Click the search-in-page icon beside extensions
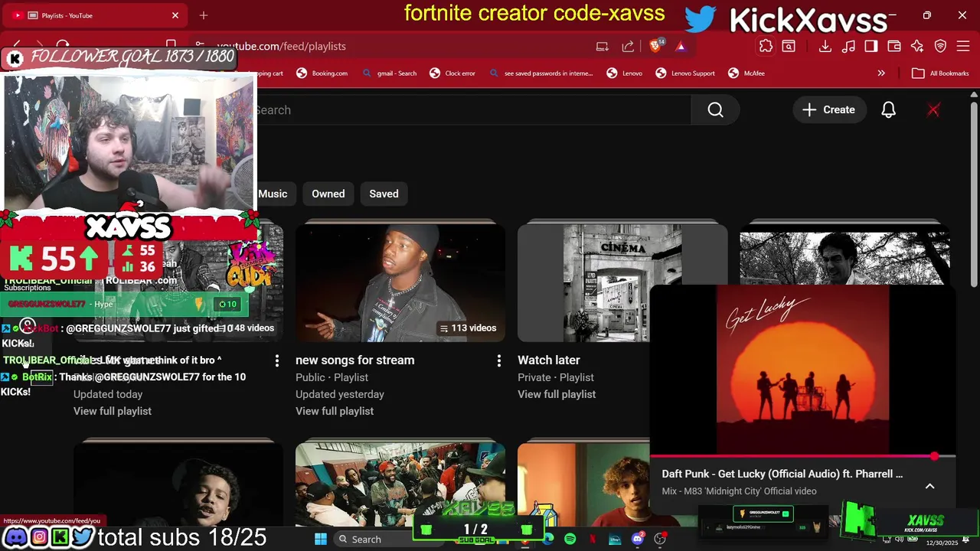Image resolution: width=980 pixels, height=551 pixels. pos(789,47)
